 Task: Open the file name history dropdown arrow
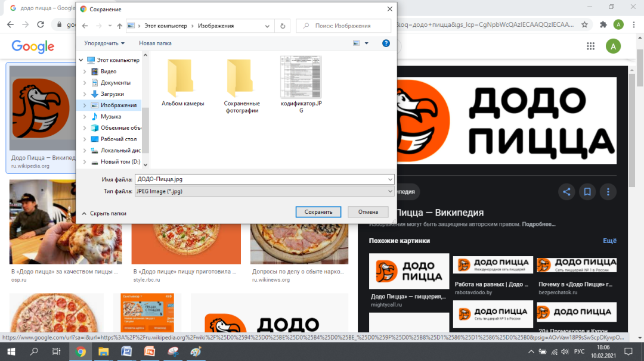390,179
